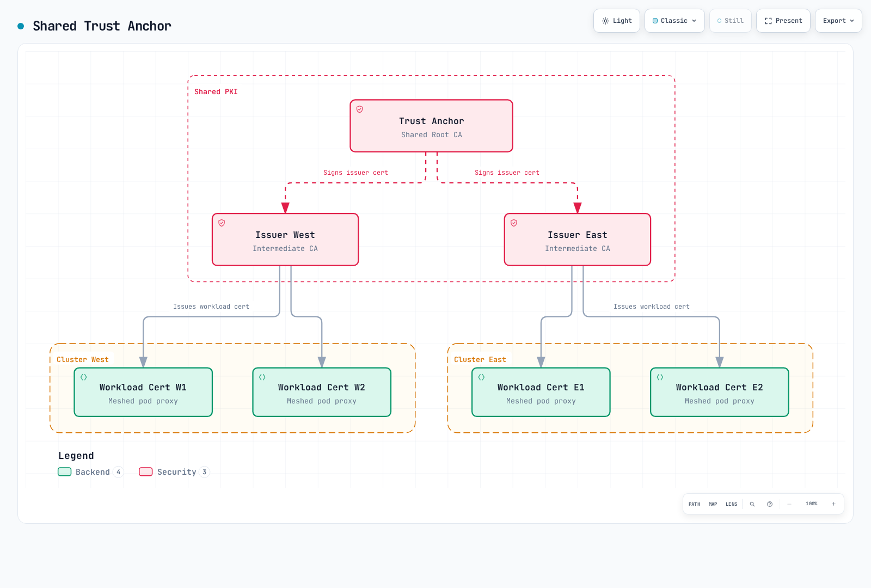This screenshot has width=871, height=588.
Task: Select the Issuer East node
Action: (578, 240)
